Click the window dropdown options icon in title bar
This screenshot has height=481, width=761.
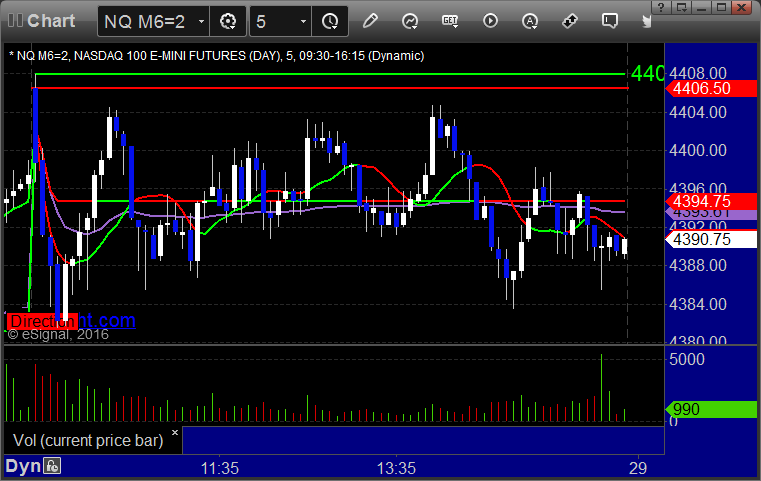pyautogui.click(x=681, y=7)
